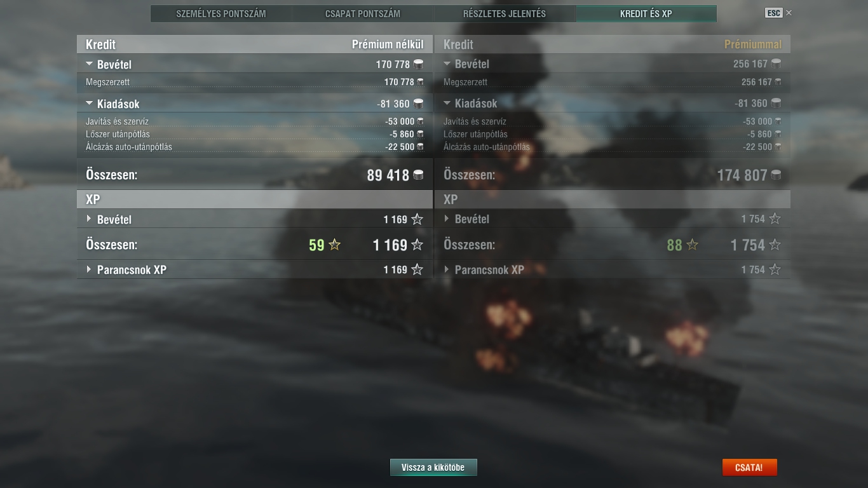Click the credit coin icon beside 89 418 total
The height and width of the screenshot is (488, 868).
coord(418,175)
